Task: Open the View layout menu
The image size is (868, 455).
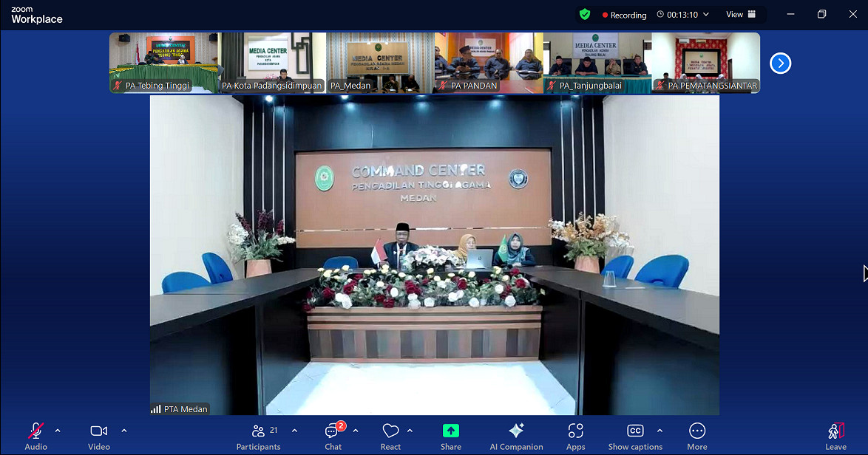Action: pyautogui.click(x=741, y=14)
